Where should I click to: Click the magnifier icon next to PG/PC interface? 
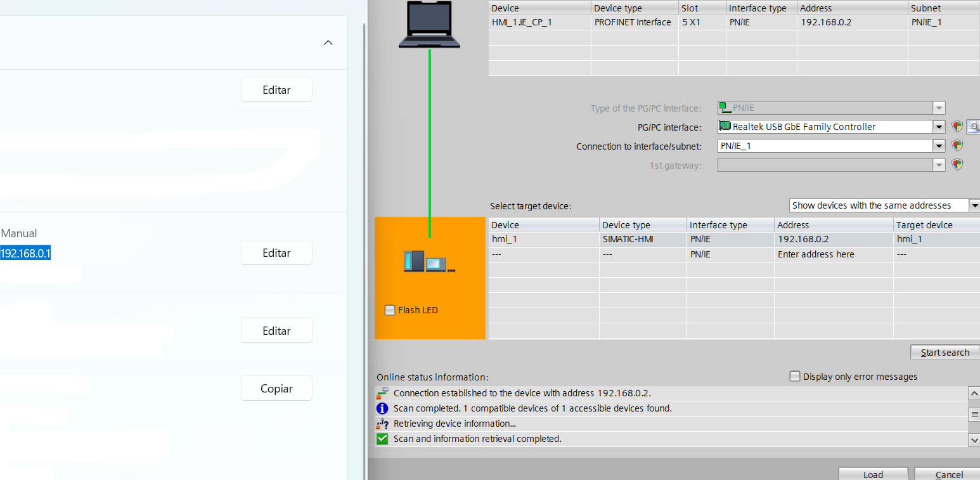coord(974,127)
